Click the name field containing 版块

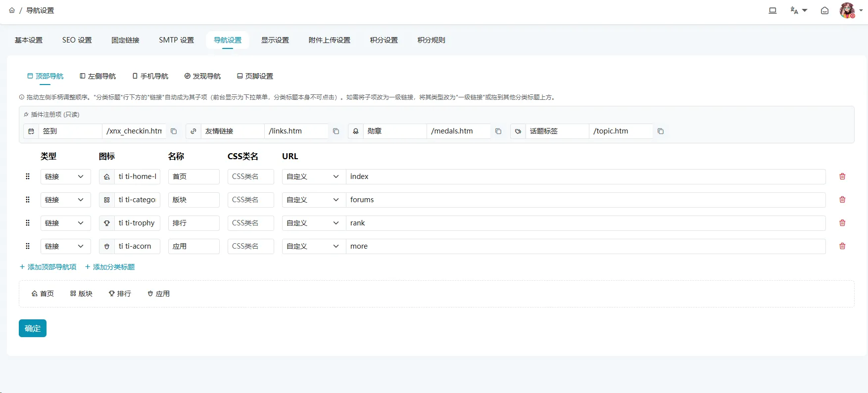[x=194, y=200]
